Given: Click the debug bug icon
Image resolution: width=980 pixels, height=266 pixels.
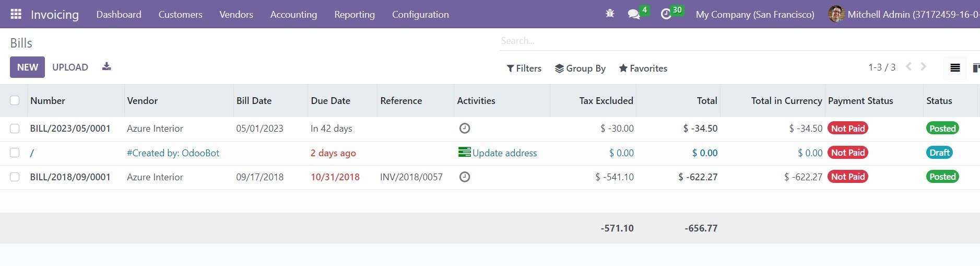Looking at the screenshot, I should pyautogui.click(x=610, y=14).
